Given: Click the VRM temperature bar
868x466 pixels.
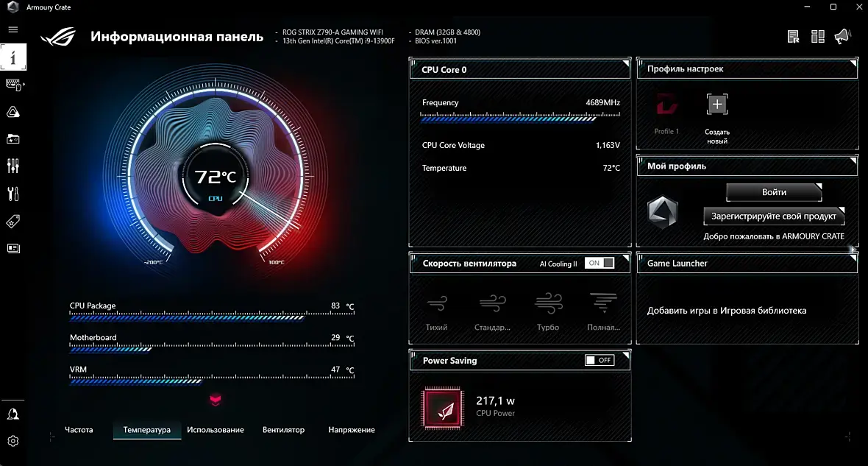Looking at the screenshot, I should coord(212,380).
